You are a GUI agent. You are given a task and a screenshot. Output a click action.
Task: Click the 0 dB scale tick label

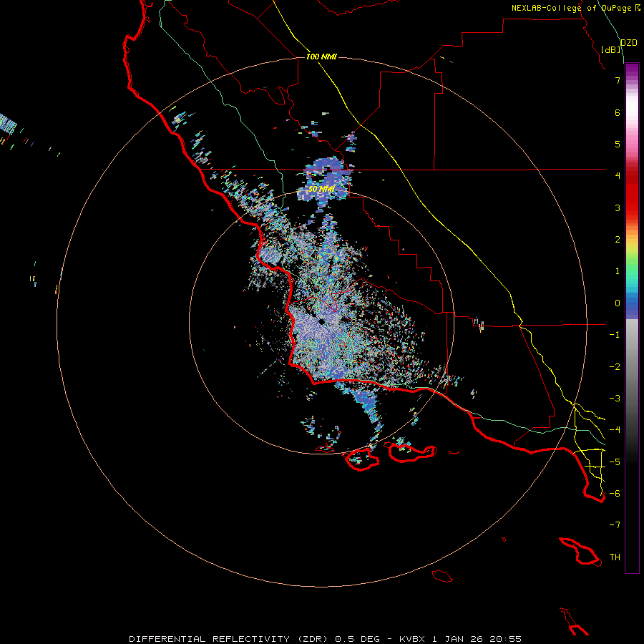(x=617, y=303)
